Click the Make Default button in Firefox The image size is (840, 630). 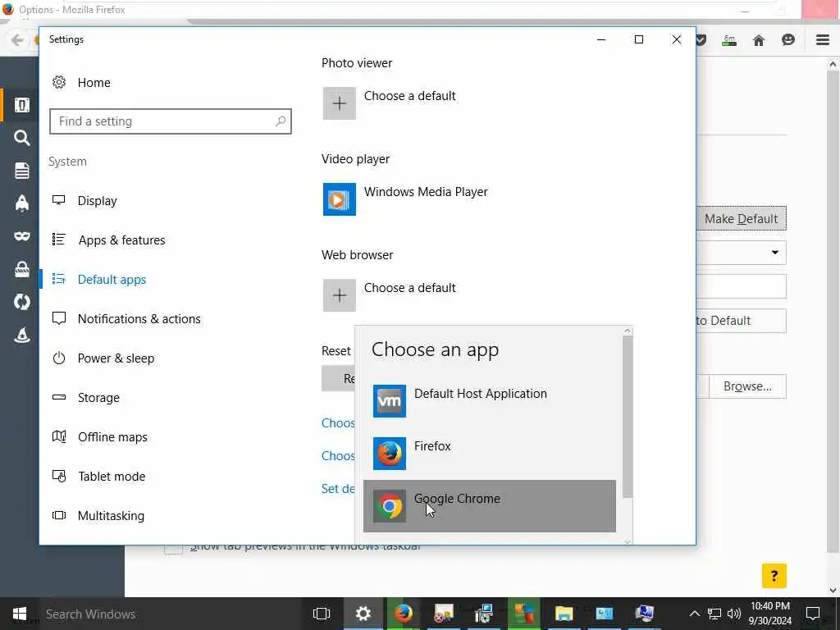point(742,218)
